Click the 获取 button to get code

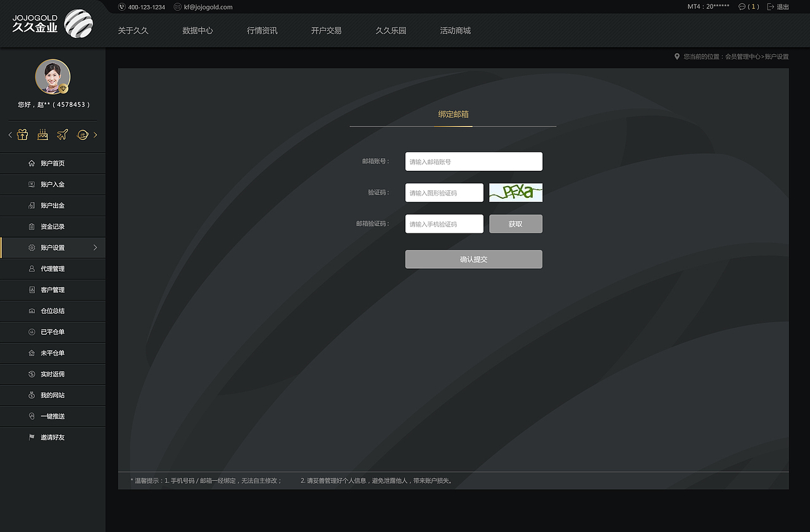516,224
